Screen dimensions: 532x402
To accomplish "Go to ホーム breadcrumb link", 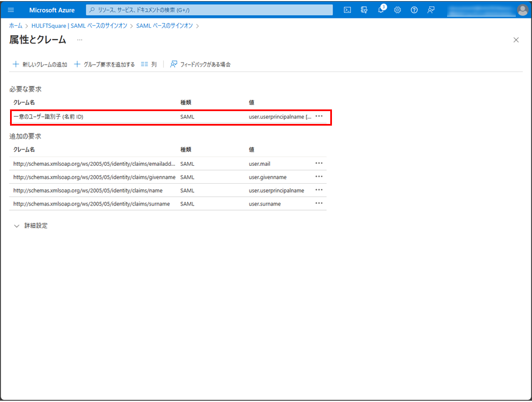I will (16, 26).
